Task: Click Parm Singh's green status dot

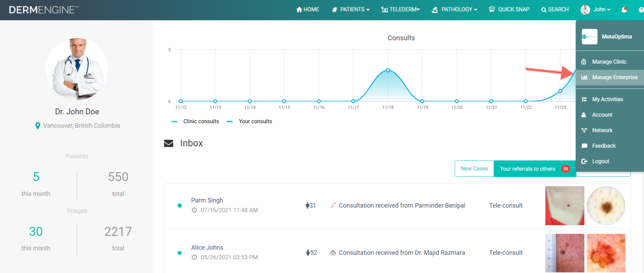Action: (179, 206)
